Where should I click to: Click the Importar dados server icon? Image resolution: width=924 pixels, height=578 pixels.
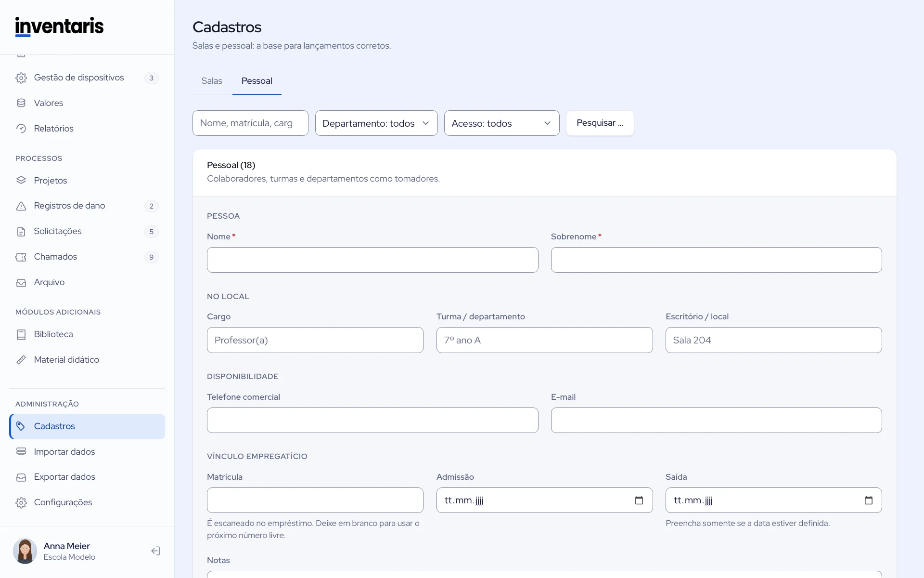point(21,452)
